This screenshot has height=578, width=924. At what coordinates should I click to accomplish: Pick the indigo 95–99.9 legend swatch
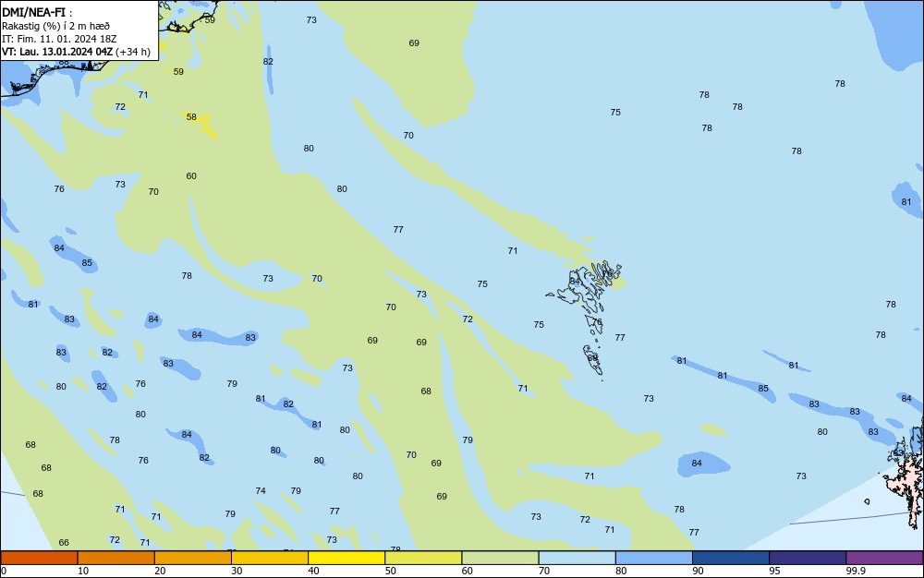pos(808,558)
